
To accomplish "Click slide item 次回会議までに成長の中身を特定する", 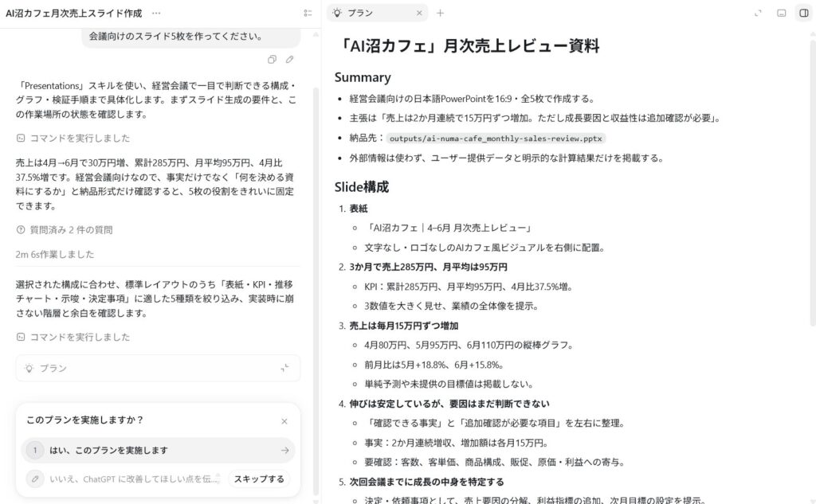I will coord(427,483).
